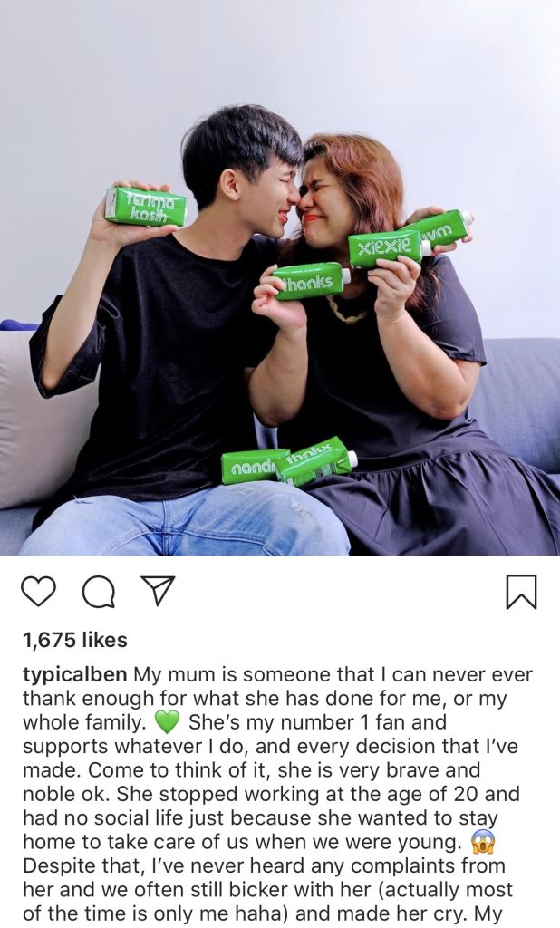
Task: Save post with bookmark icon
Action: click(521, 592)
